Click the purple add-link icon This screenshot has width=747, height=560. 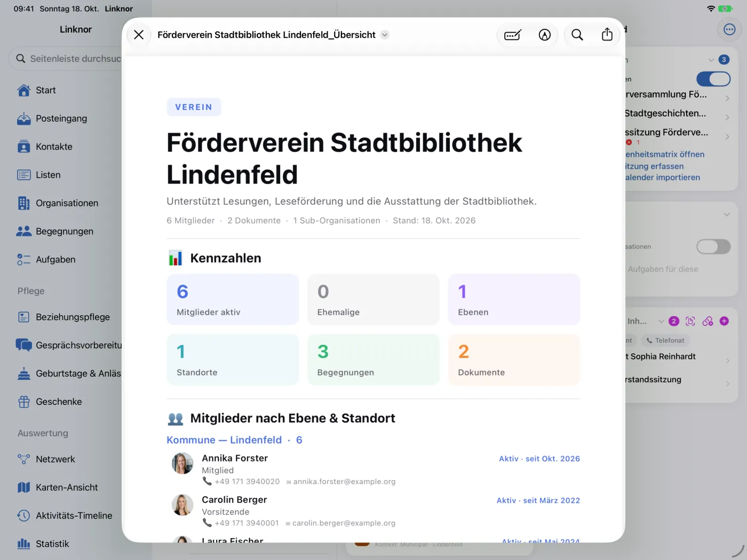point(708,321)
